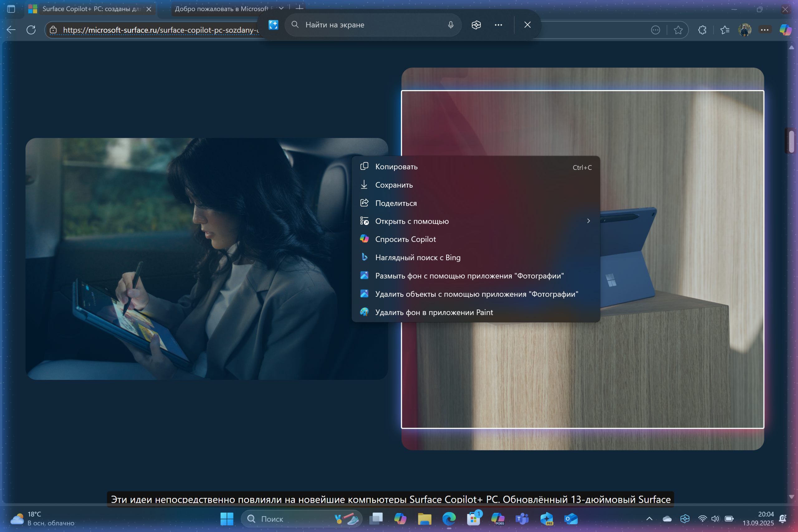Screen dimensions: 798x532
Task: Open Microsoft 365 Copilot app on taskbar
Action: coord(498,519)
